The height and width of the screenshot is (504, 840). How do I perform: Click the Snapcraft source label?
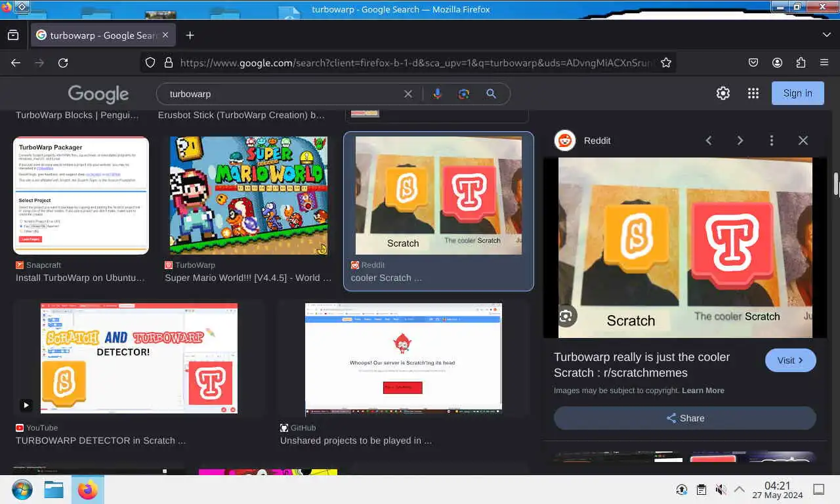click(x=38, y=265)
